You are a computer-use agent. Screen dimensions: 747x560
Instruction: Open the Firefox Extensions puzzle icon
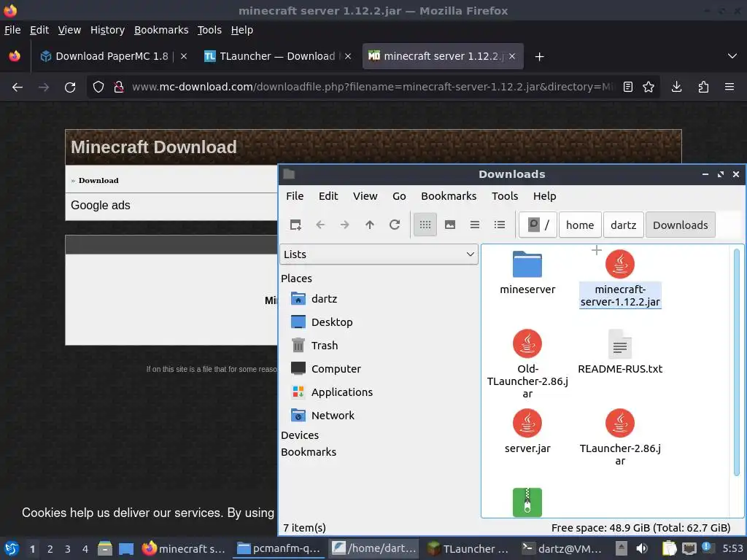point(703,87)
